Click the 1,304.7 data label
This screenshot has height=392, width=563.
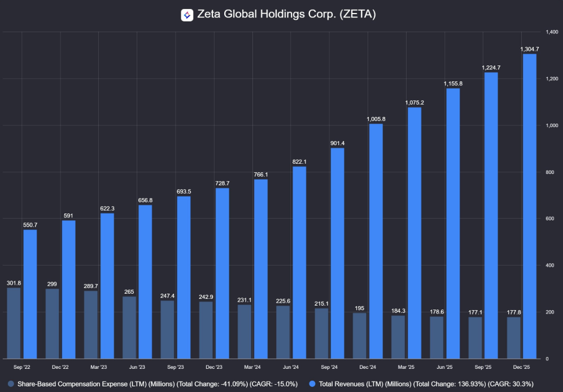click(529, 50)
